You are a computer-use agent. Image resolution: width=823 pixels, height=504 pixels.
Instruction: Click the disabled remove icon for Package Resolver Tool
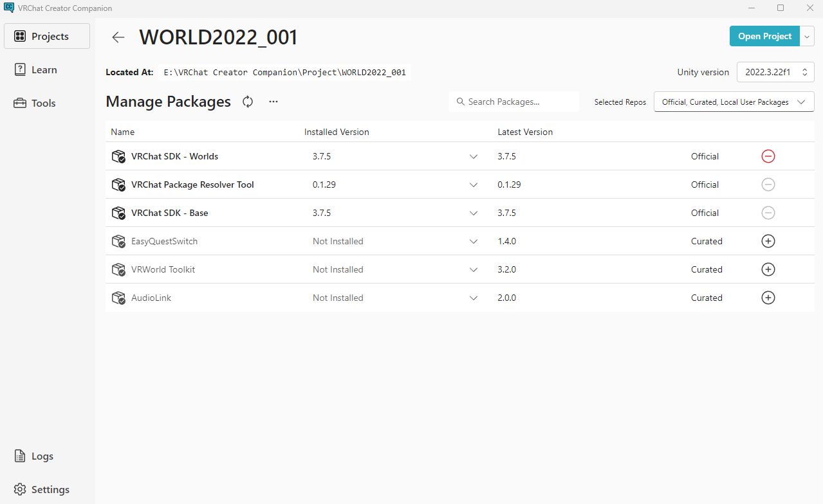(768, 184)
